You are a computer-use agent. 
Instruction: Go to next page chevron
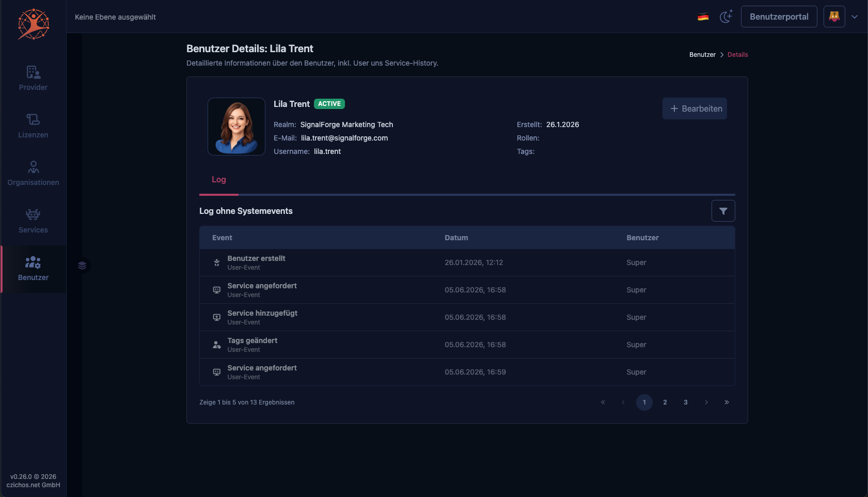[x=706, y=402]
